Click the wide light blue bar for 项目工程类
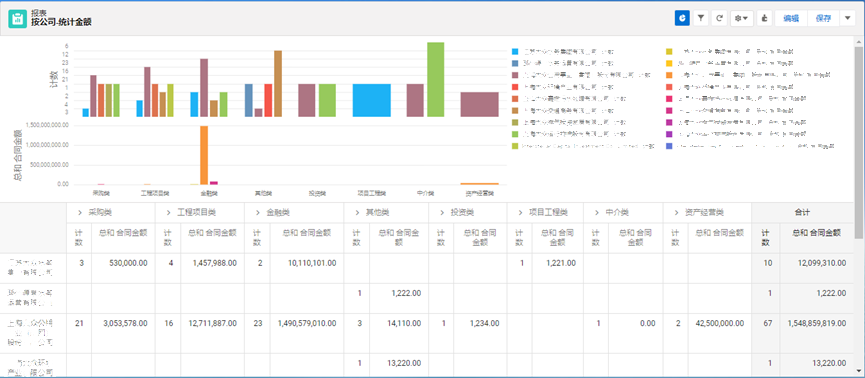Image resolution: width=865 pixels, height=378 pixels. point(371,100)
